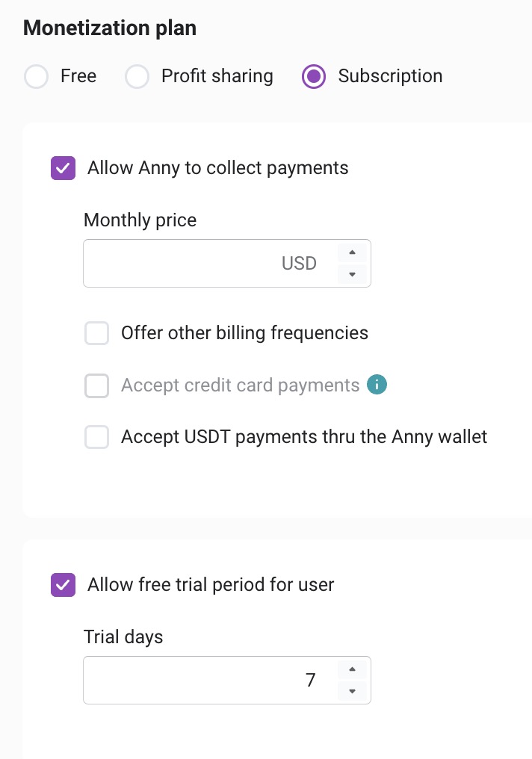The image size is (532, 759).
Task: Click the Subscription label text
Action: [x=390, y=76]
